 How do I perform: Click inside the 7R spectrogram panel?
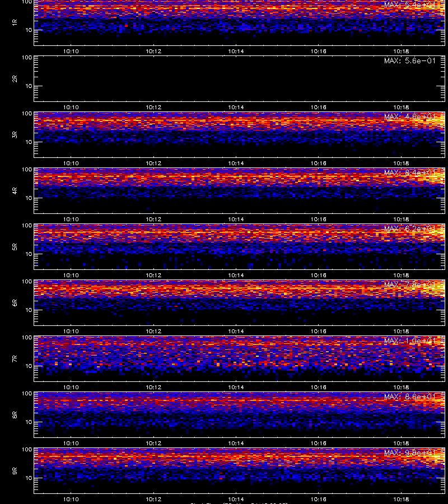[239, 359]
